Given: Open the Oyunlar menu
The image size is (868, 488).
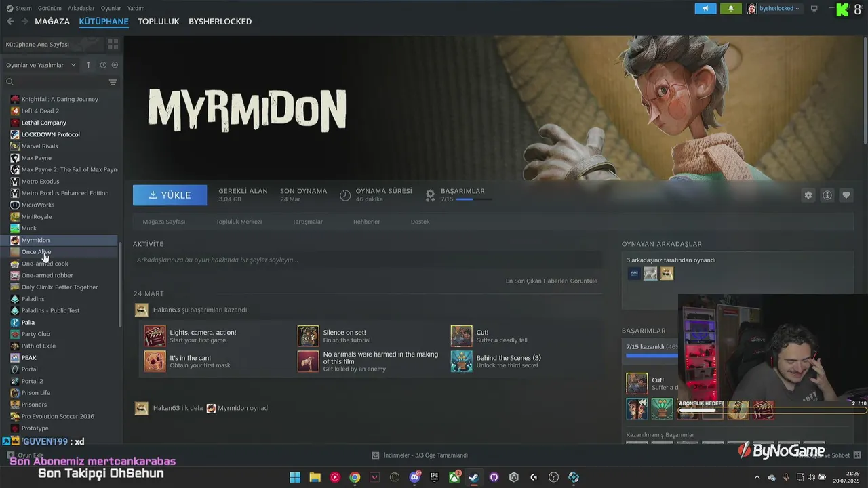Looking at the screenshot, I should (111, 8).
